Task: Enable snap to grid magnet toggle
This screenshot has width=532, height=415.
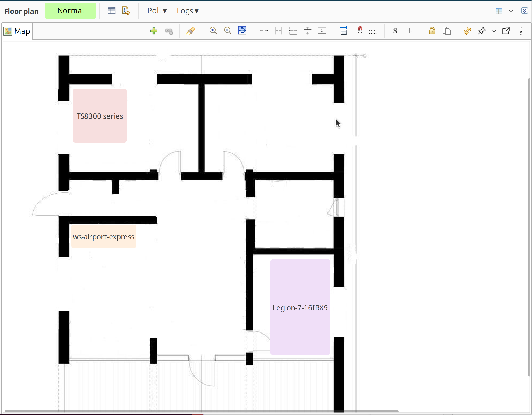Action: (x=358, y=31)
